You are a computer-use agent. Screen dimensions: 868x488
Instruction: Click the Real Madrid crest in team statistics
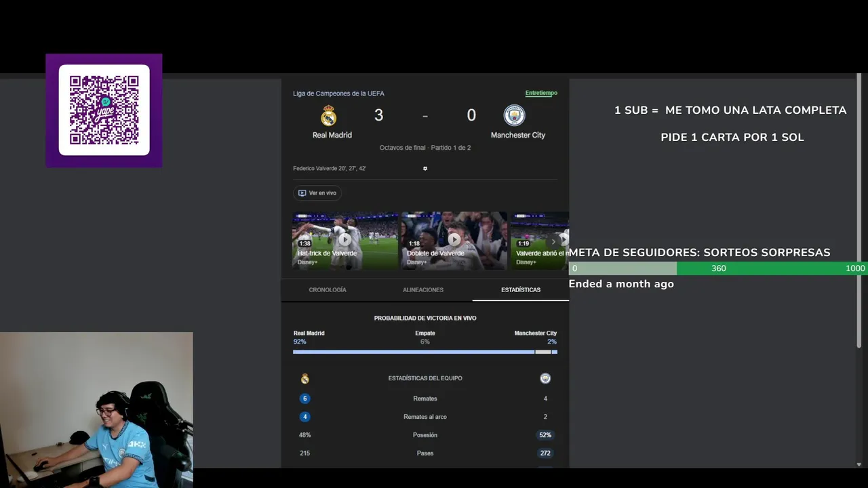(x=304, y=378)
